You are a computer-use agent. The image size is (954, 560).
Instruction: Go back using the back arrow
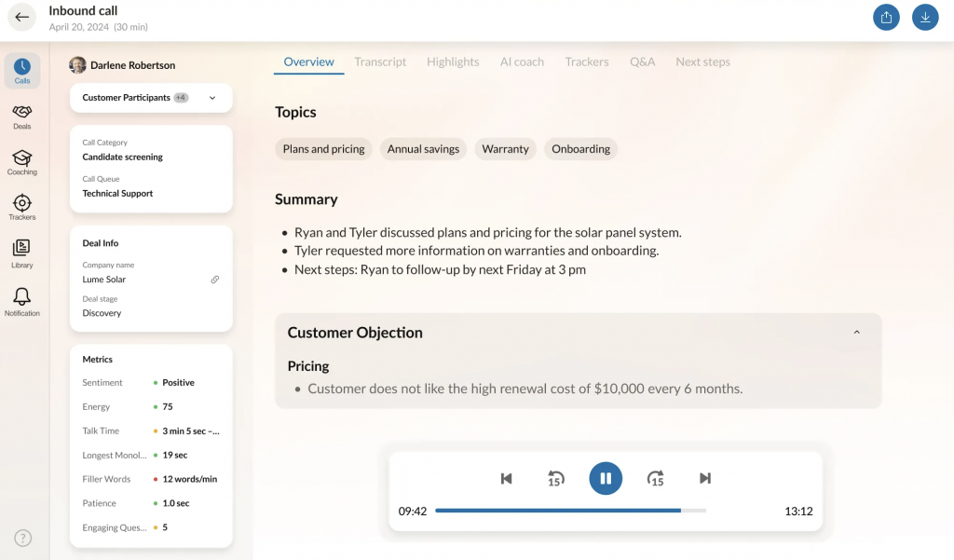coord(21,18)
